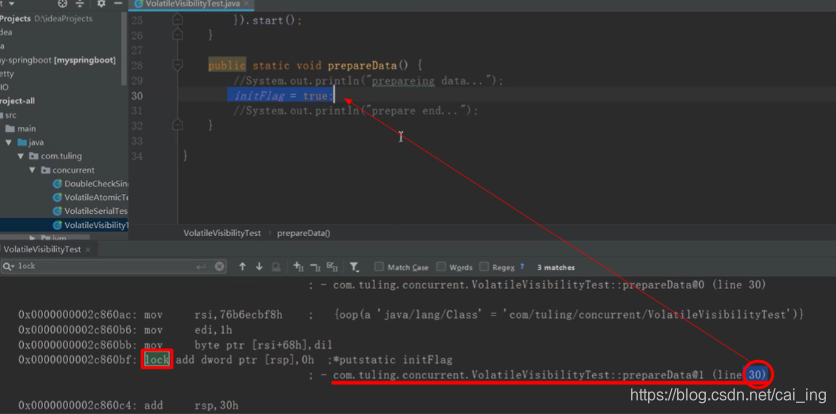Click line number 30 in gutter
This screenshot has height=414, width=836.
pyautogui.click(x=137, y=95)
